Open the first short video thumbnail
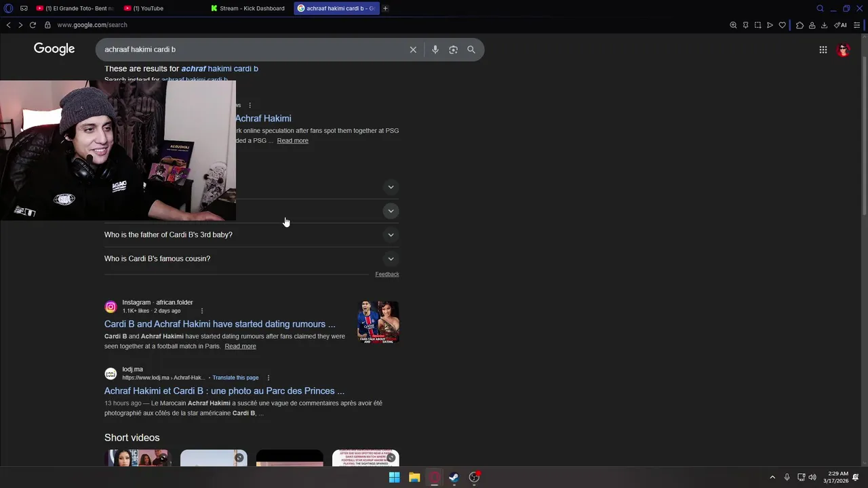Screen dimensions: 868x488 point(138,458)
